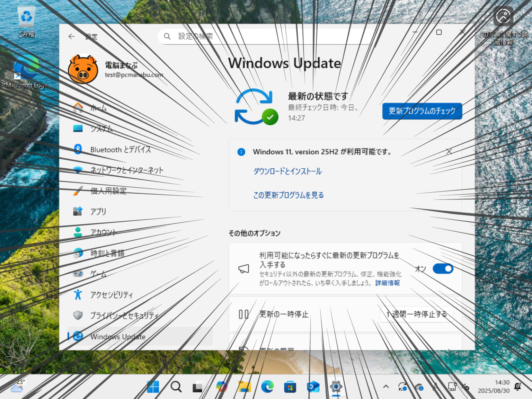Screen dimensions: 532x399
Task: Open the Windows Start menu
Action: click(153, 387)
